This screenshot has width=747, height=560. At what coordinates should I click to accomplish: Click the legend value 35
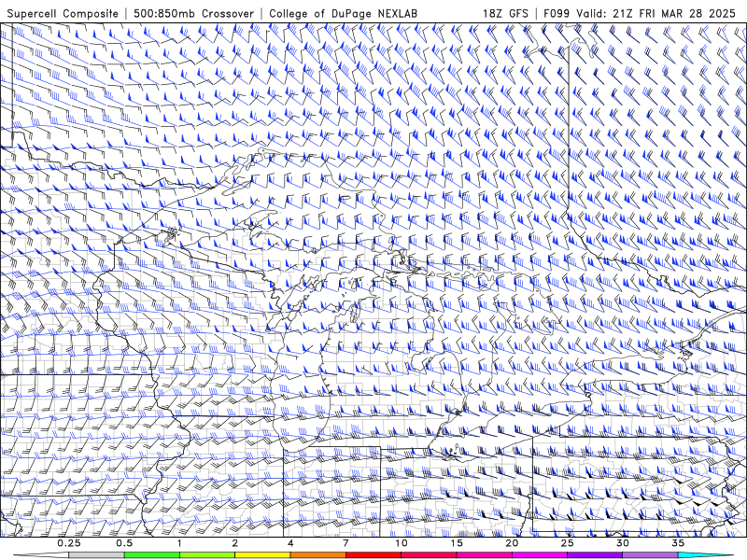[678, 543]
